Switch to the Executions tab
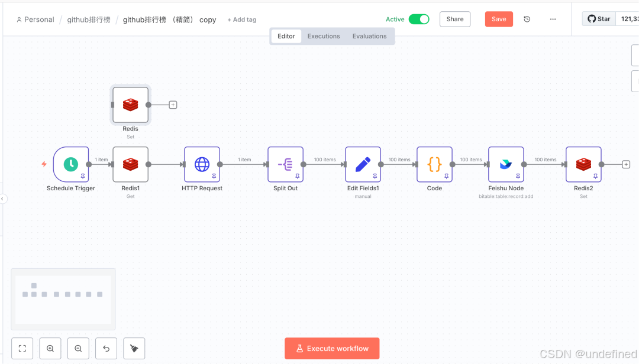The height and width of the screenshot is (364, 639). [324, 36]
